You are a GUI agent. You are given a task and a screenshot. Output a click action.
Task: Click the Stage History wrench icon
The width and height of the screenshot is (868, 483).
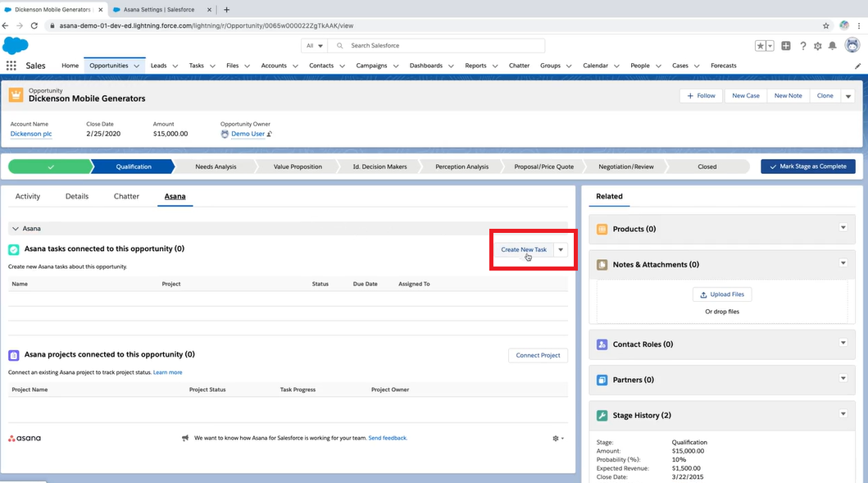click(602, 416)
